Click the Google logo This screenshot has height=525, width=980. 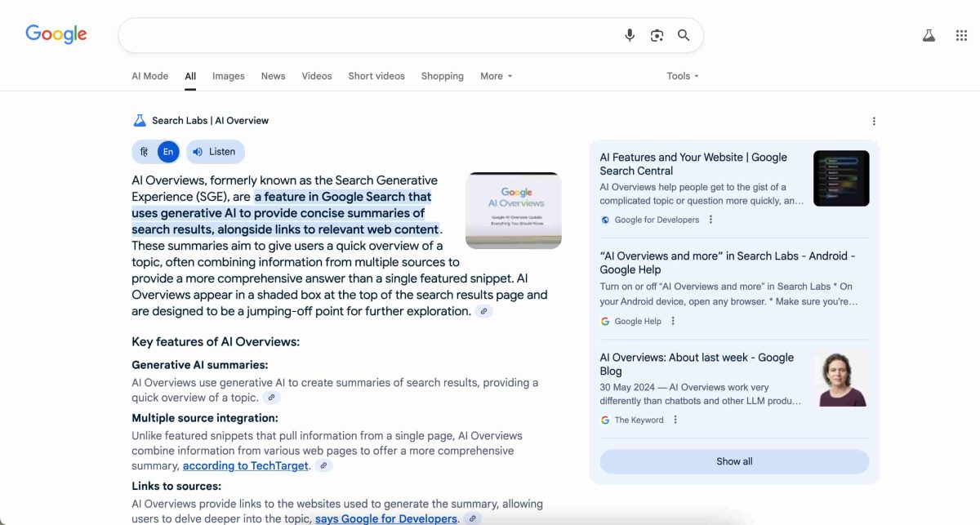[x=56, y=34]
